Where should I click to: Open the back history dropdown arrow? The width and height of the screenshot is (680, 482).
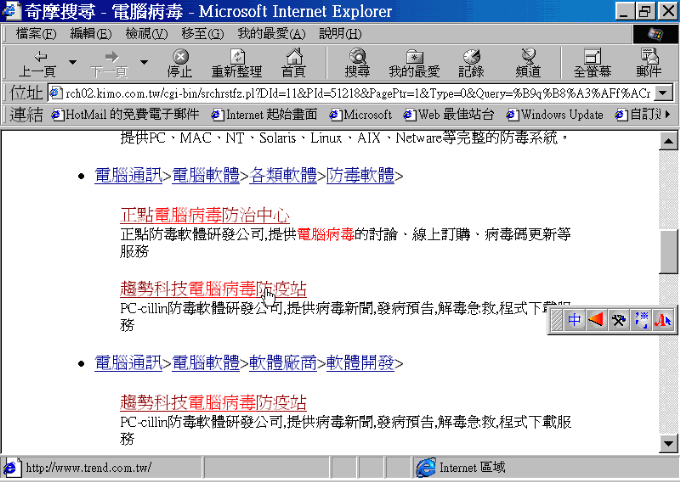pos(72,62)
